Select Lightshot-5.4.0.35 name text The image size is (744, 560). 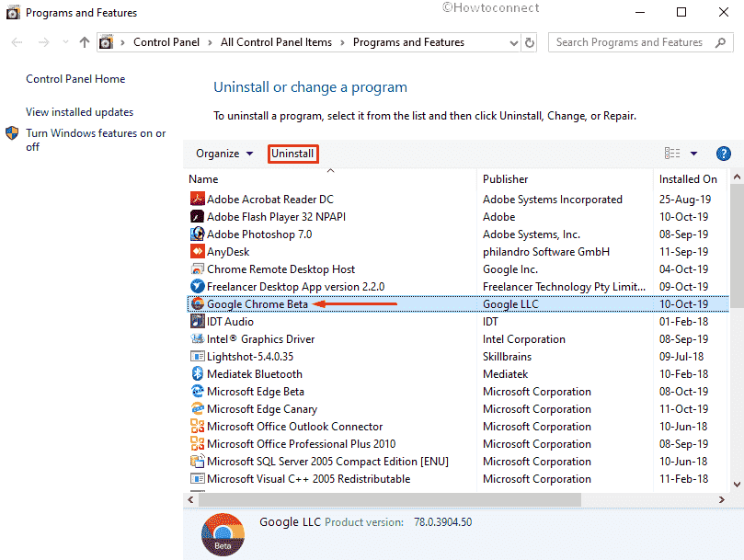tap(250, 357)
